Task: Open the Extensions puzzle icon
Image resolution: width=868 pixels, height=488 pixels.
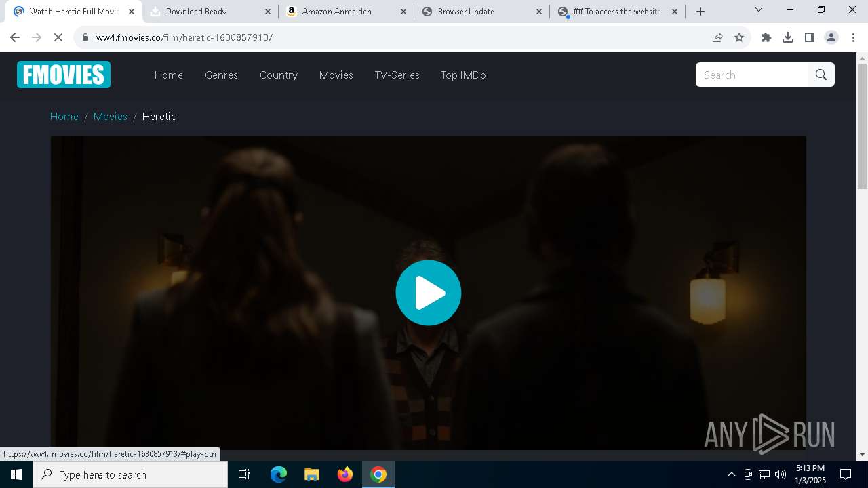Action: [x=766, y=37]
